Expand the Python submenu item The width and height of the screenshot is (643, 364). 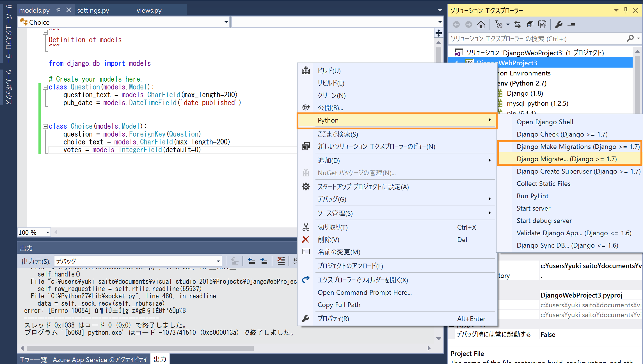pos(397,121)
